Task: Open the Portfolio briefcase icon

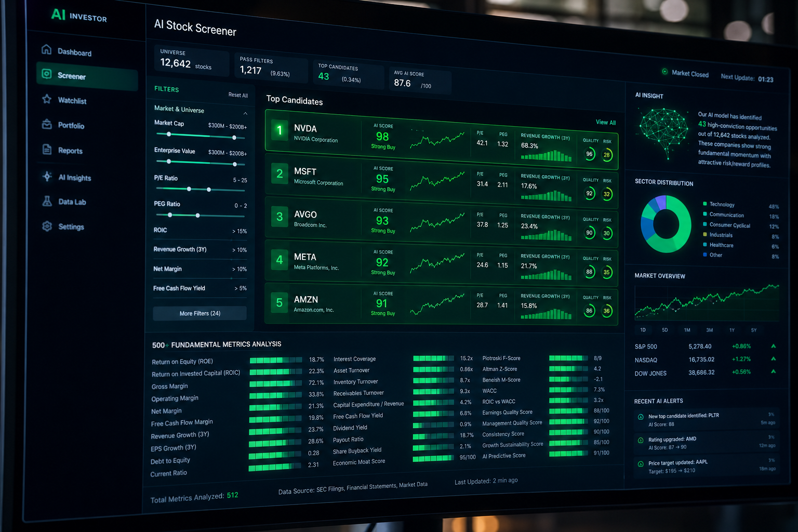Action: click(47, 124)
